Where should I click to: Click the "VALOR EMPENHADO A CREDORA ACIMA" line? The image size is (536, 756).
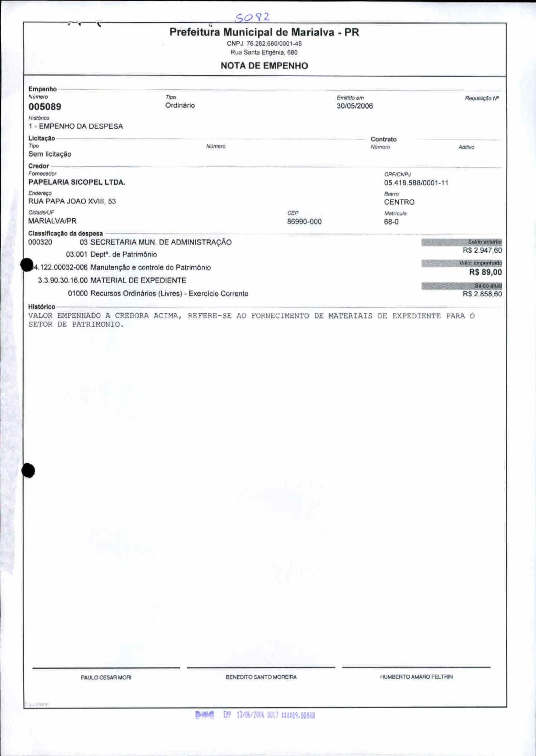252,316
